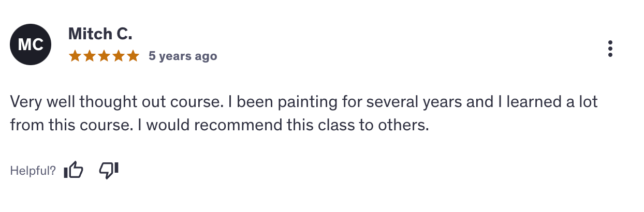The width and height of the screenshot is (644, 212).
Task: Click the fourth star of the rating
Action: (119, 56)
